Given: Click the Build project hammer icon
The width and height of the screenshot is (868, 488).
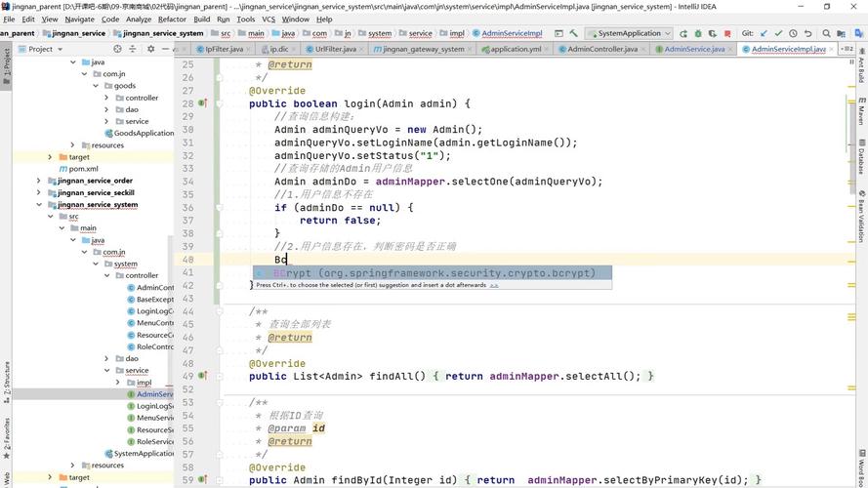Looking at the screenshot, I should pyautogui.click(x=573, y=33).
